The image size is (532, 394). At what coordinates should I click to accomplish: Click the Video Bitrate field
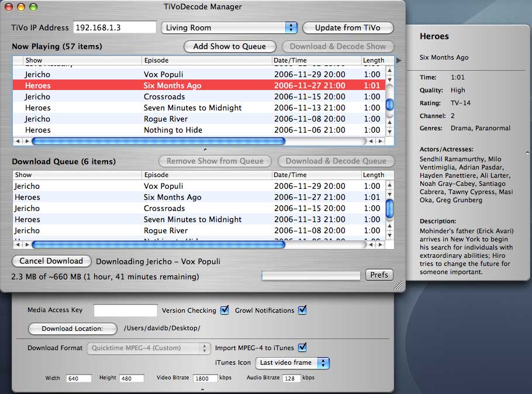(205, 378)
